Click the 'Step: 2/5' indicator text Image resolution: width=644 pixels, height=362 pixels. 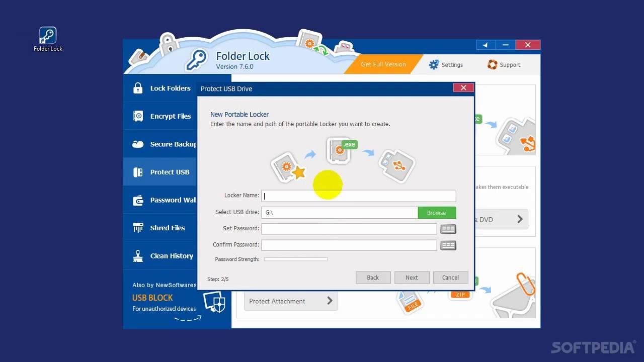pyautogui.click(x=218, y=279)
